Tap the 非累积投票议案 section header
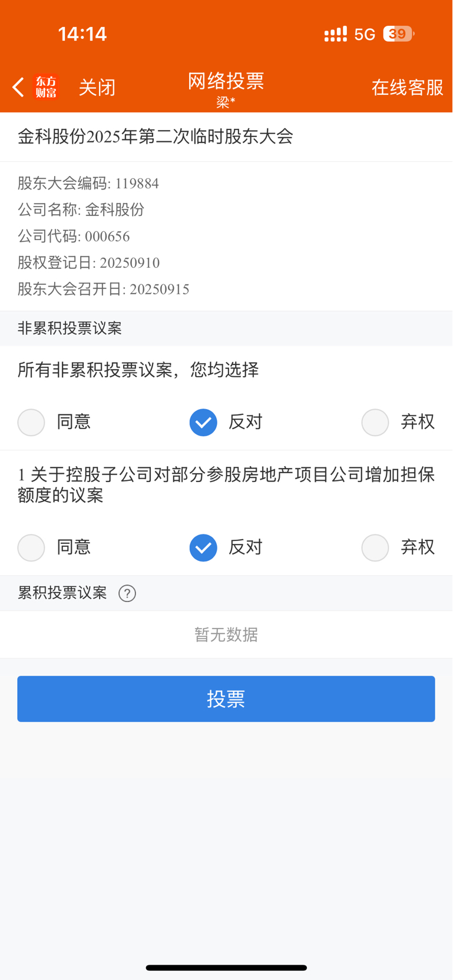Viewport: 453px width, 980px height. tap(70, 328)
